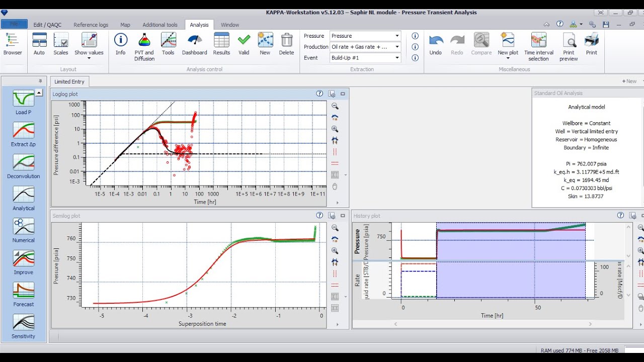This screenshot has width=644, height=362.
Task: Open the File menu
Action: tap(14, 24)
